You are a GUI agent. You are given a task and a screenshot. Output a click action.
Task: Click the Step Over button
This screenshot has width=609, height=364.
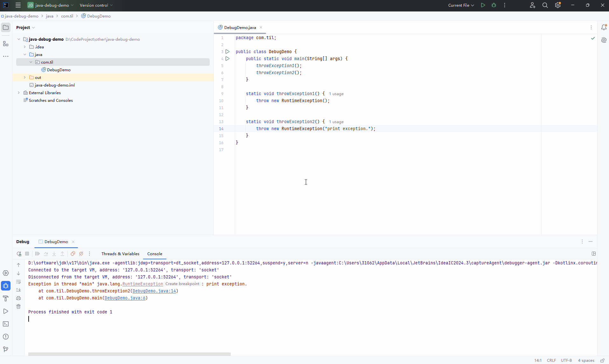[46, 254]
